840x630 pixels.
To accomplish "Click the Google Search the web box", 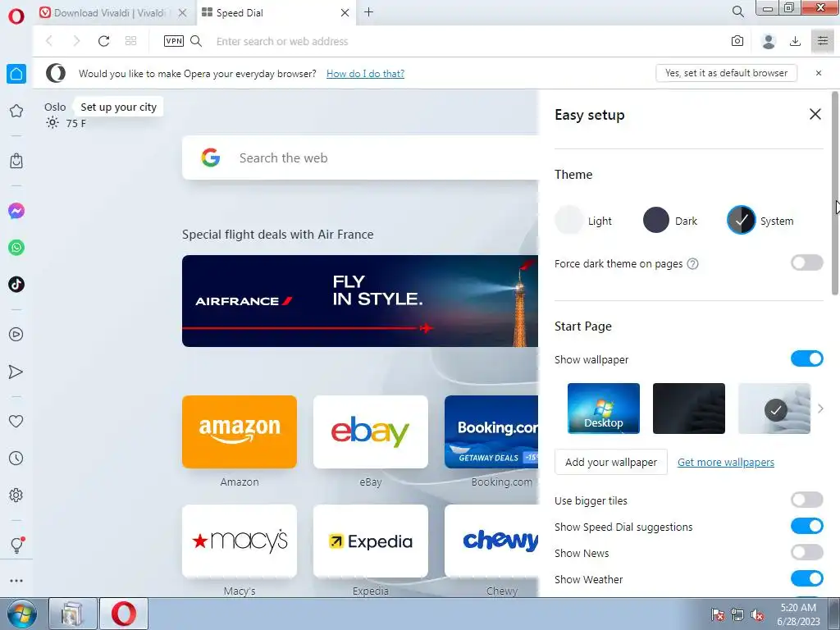I will 360,157.
